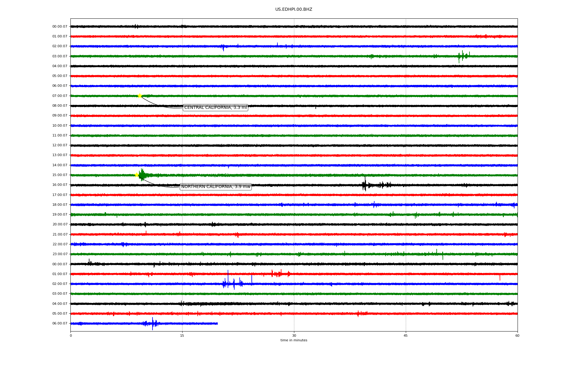This screenshot has width=588, height=368.
Task: Click the 07:00:07 time label
Action: click(x=60, y=96)
